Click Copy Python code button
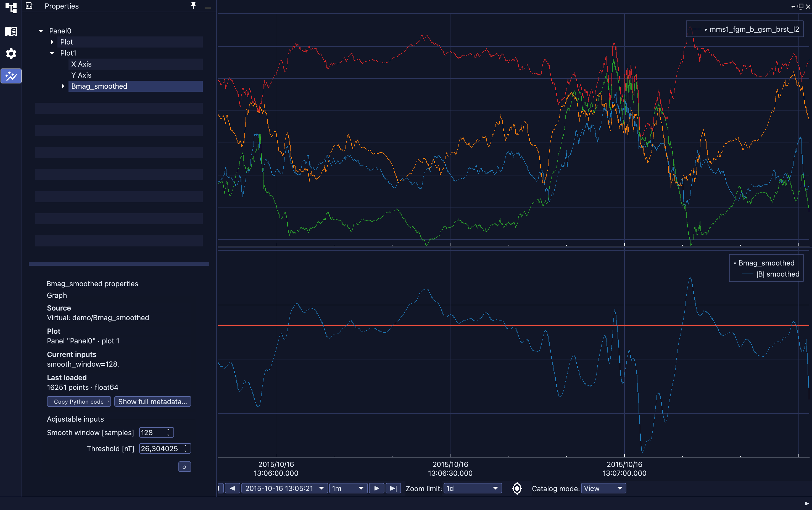This screenshot has width=812, height=510. 78,402
